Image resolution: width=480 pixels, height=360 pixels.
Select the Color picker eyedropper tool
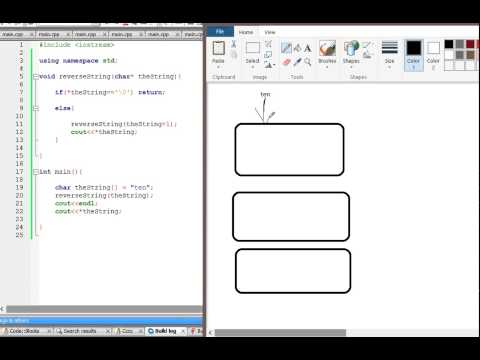pyautogui.click(x=297, y=62)
